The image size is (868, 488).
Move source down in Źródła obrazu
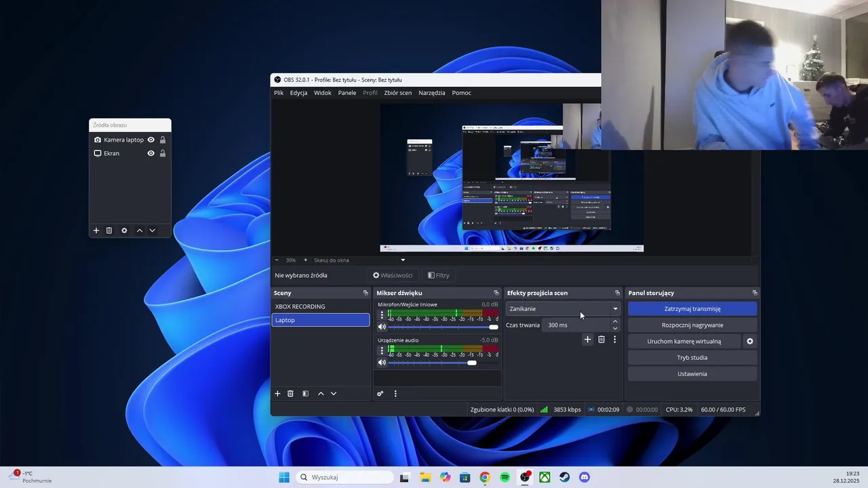point(153,230)
